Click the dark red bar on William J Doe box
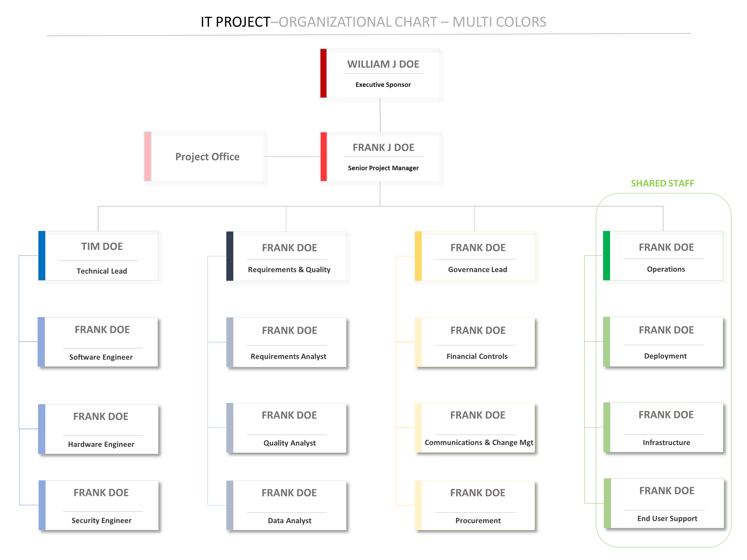Screen dimensions: 747x560 tap(323, 73)
